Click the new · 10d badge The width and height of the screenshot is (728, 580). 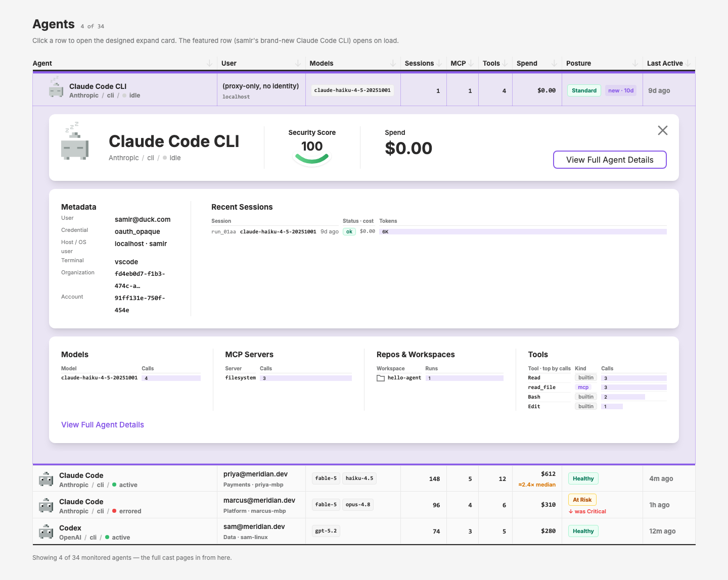(x=621, y=90)
